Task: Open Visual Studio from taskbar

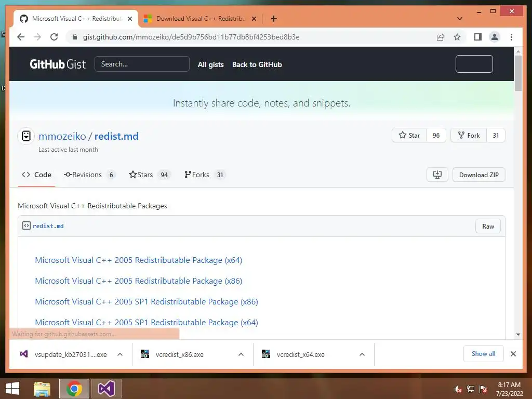Action: tap(106, 389)
